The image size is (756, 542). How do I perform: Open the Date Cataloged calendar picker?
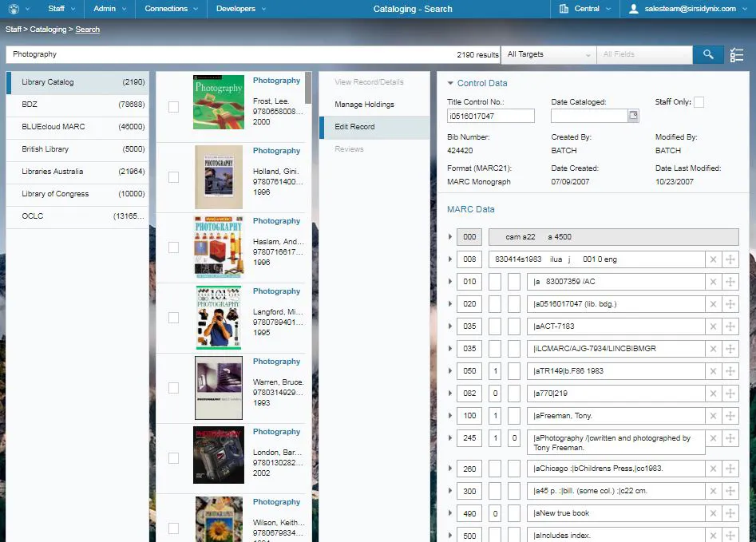coord(634,116)
